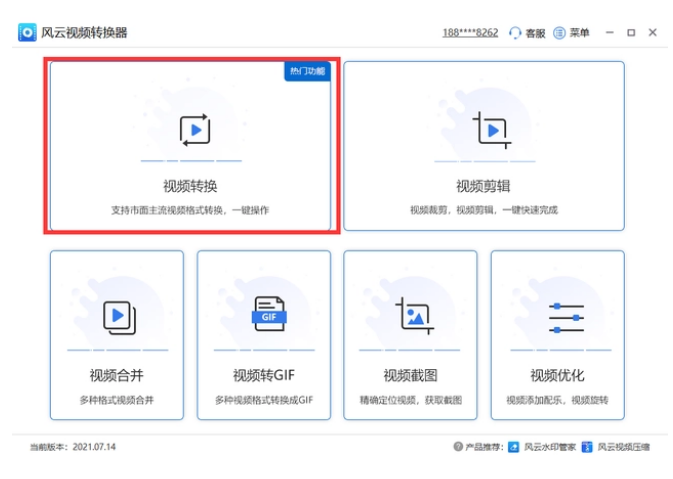Close the converter window

[x=652, y=33]
